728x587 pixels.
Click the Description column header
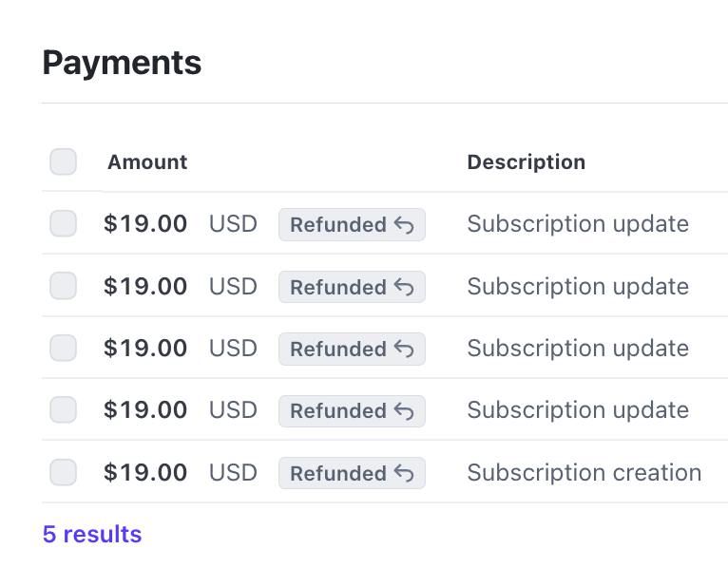526,162
